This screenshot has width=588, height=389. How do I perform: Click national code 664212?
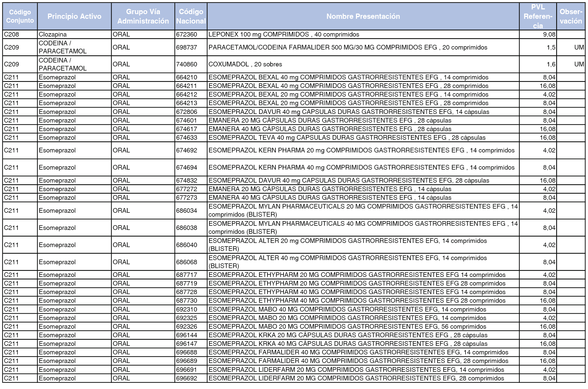[x=191, y=94]
